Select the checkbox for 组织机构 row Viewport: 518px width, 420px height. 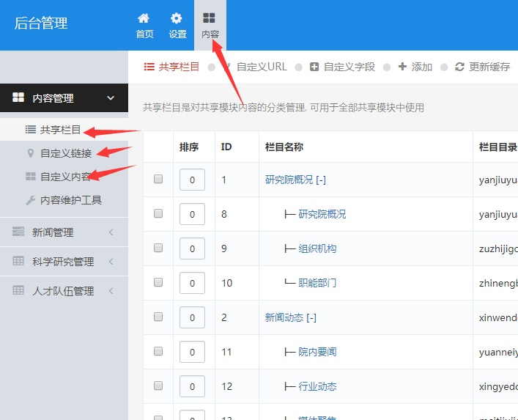coord(158,248)
